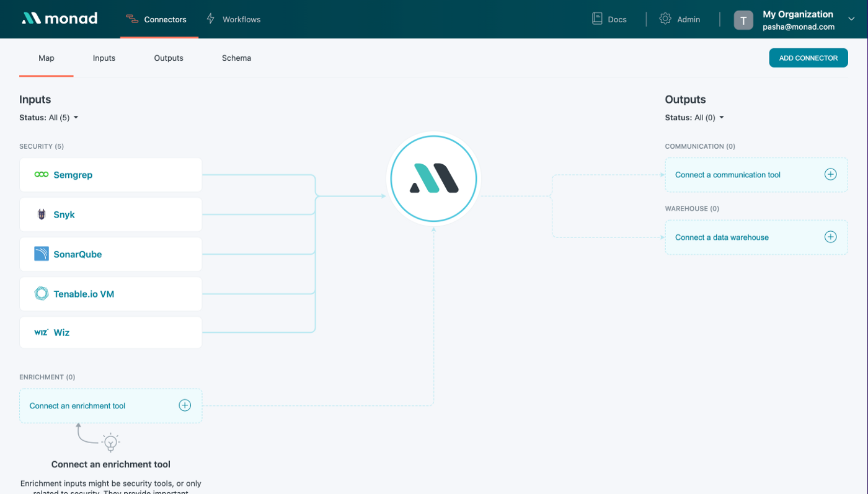Screen dimensions: 868x494
Task: Click plus icon for communication tool
Action: click(x=830, y=174)
